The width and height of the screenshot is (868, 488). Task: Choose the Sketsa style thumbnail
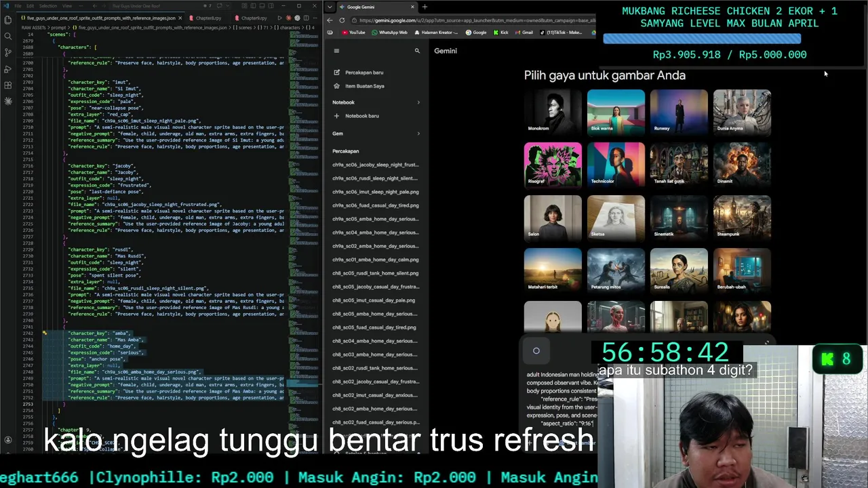616,218
